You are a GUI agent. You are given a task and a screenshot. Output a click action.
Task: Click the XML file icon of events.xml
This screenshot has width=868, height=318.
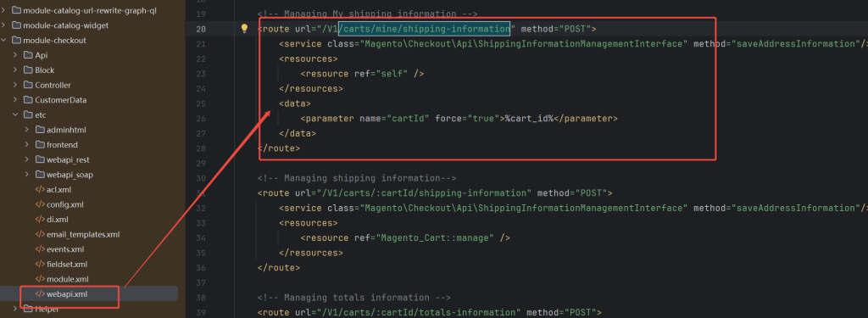(41, 249)
